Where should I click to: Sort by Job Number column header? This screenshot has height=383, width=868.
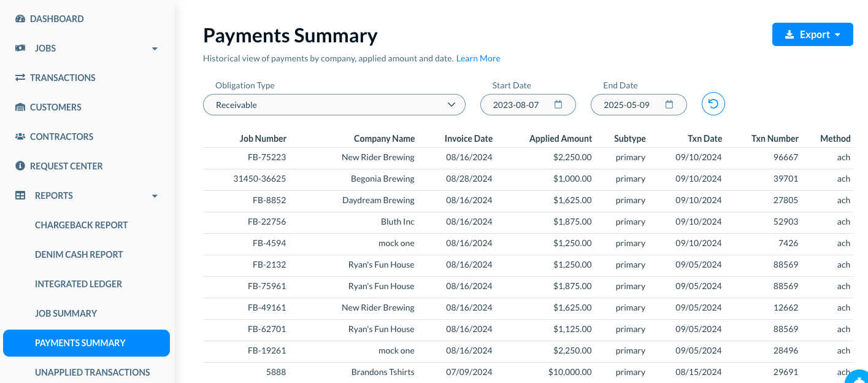coord(263,139)
